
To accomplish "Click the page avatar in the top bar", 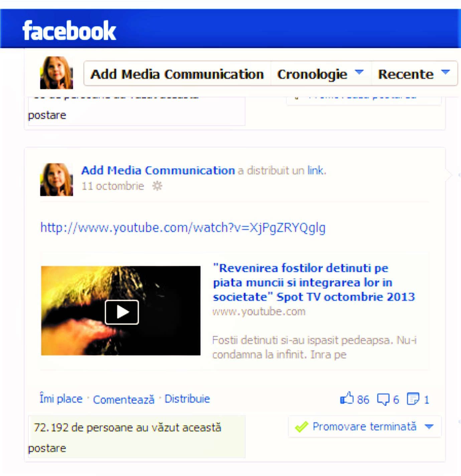I will 56,73.
